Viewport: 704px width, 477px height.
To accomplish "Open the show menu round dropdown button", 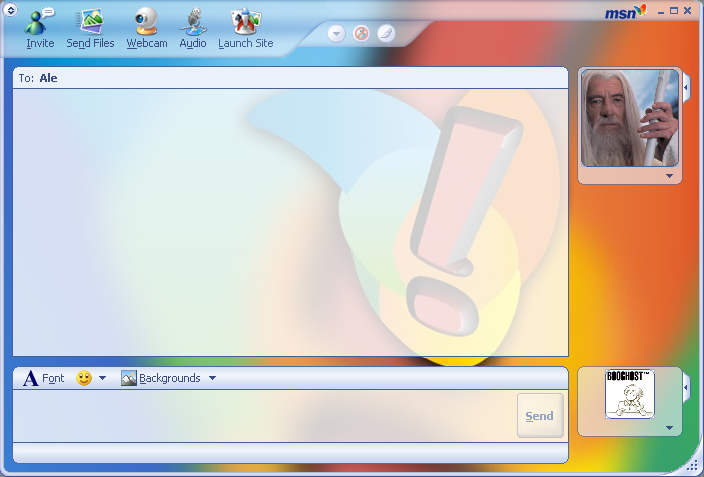I will [336, 33].
